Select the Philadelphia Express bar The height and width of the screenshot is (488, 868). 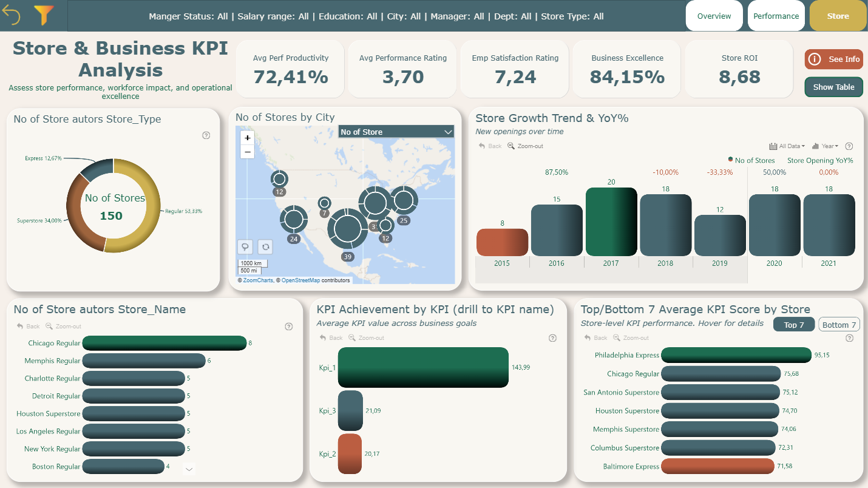736,355
